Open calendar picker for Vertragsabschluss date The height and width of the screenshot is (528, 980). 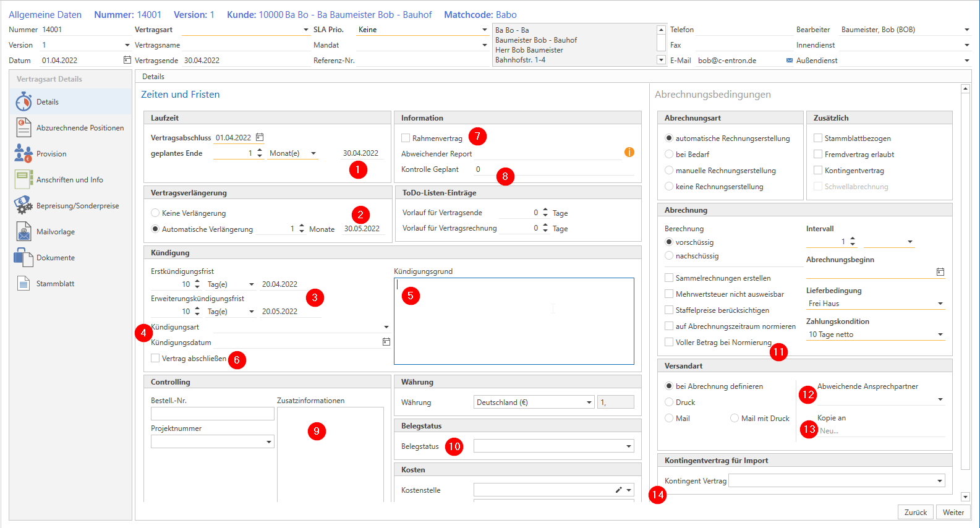pos(260,137)
